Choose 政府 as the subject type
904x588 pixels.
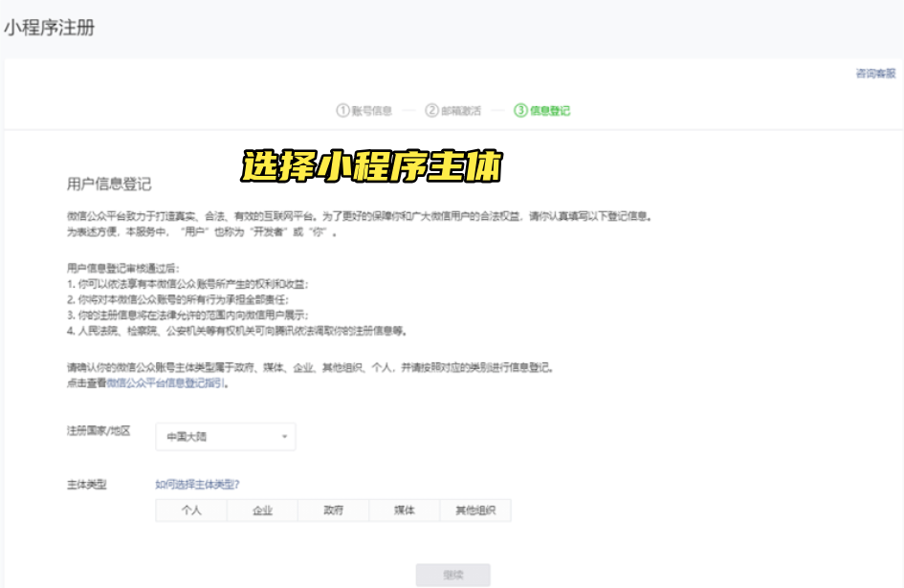333,511
